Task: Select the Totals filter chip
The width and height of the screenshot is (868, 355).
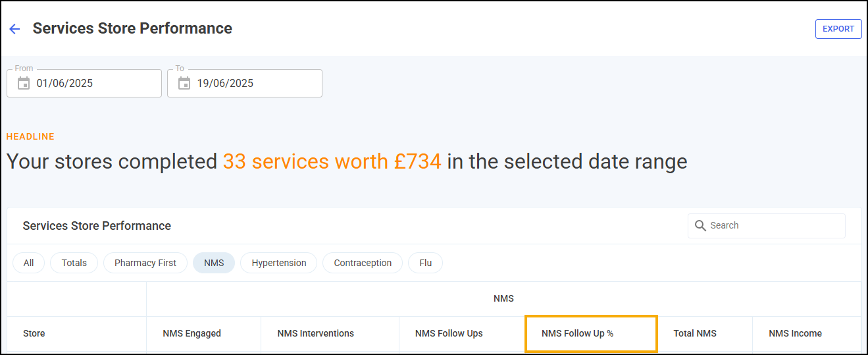Action: pyautogui.click(x=74, y=263)
